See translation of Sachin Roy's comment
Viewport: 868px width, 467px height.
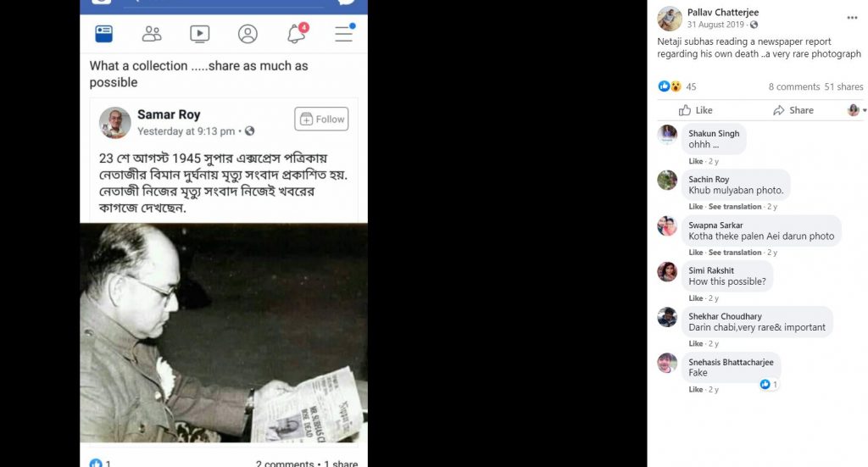[735, 207]
